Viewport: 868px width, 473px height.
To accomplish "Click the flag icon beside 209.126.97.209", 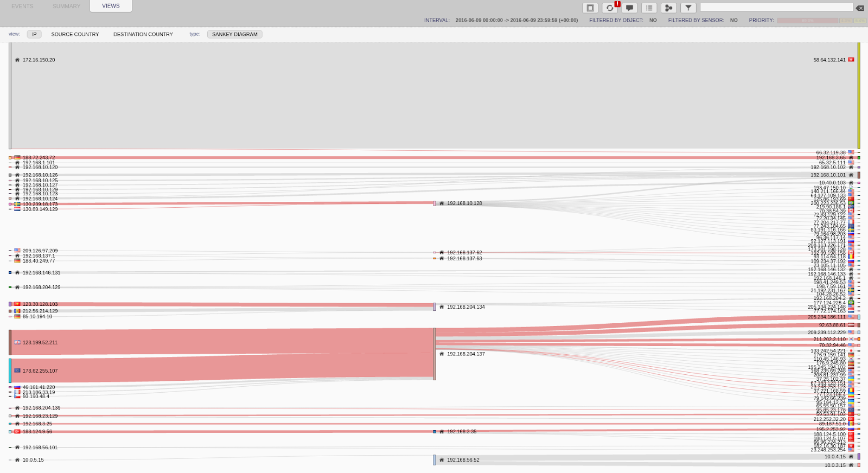I will click(x=17, y=251).
